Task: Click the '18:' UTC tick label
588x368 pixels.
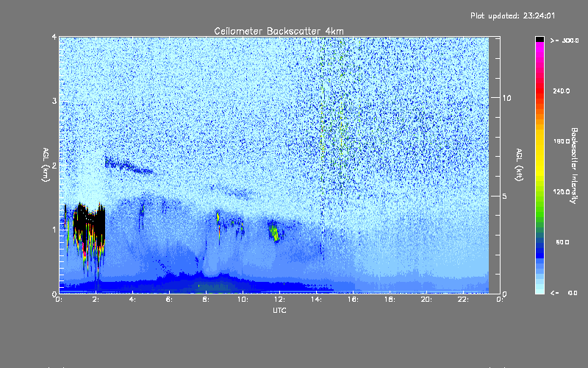Action: click(x=390, y=300)
